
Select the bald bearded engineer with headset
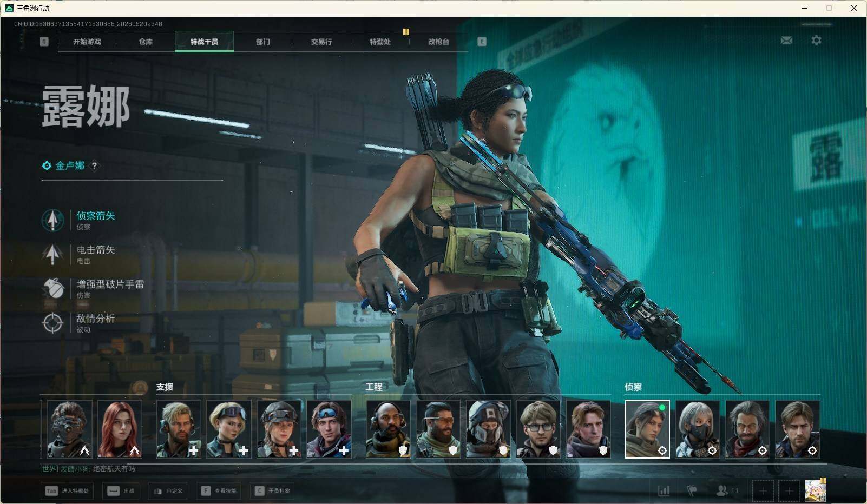coord(388,429)
